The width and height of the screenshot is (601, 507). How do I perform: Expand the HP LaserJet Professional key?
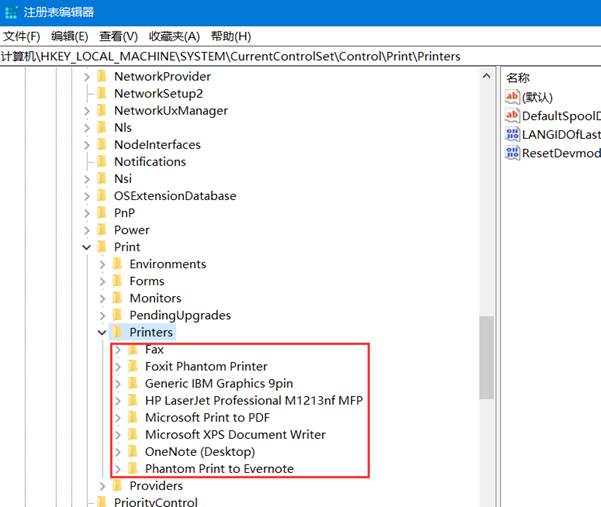tap(118, 401)
